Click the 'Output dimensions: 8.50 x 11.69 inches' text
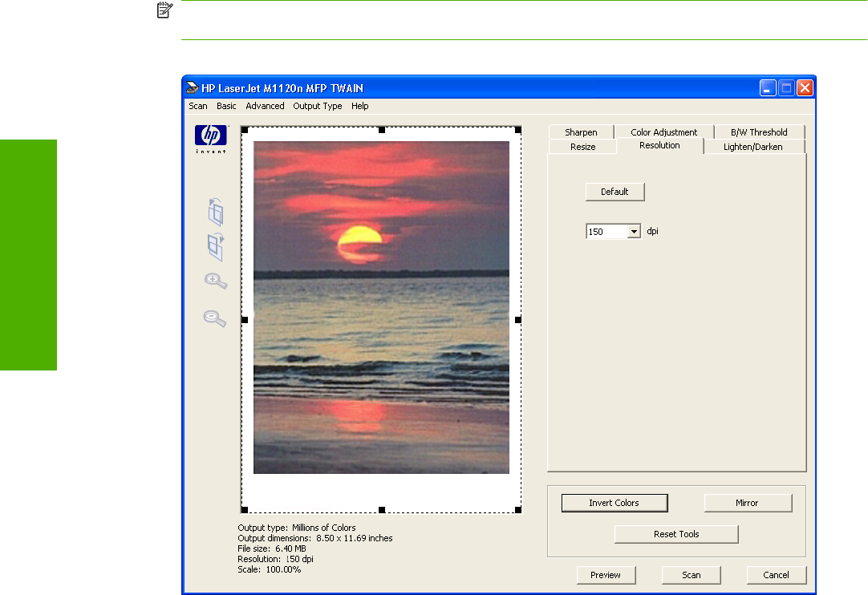This screenshot has width=868, height=595. [x=315, y=538]
